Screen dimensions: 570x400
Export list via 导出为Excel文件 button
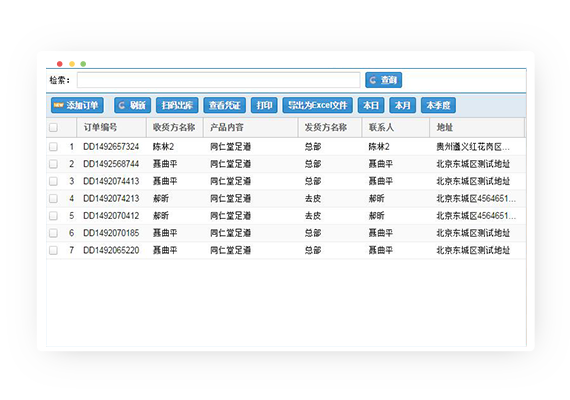click(x=317, y=105)
